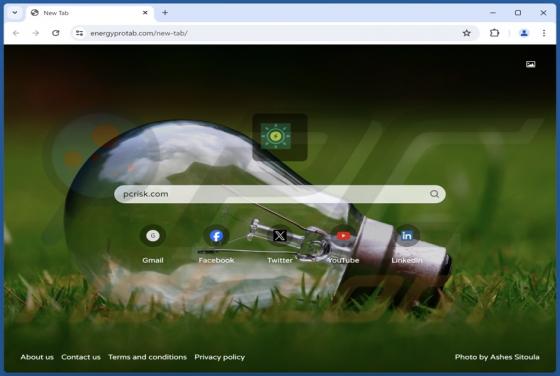The width and height of the screenshot is (560, 376).
Task: Open the Facebook shortcut icon
Action: click(216, 236)
